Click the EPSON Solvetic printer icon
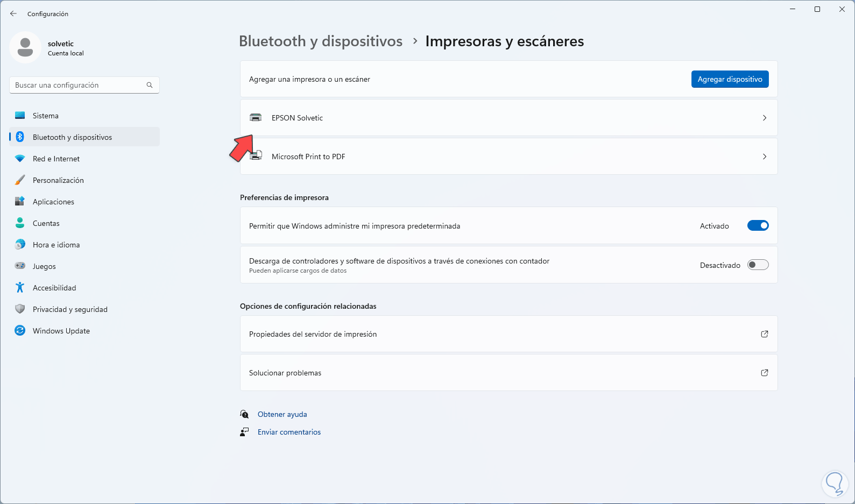This screenshot has width=855, height=504. click(x=256, y=118)
